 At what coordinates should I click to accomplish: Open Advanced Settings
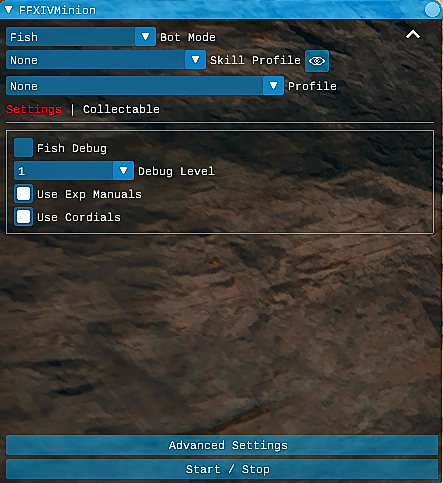pos(222,445)
